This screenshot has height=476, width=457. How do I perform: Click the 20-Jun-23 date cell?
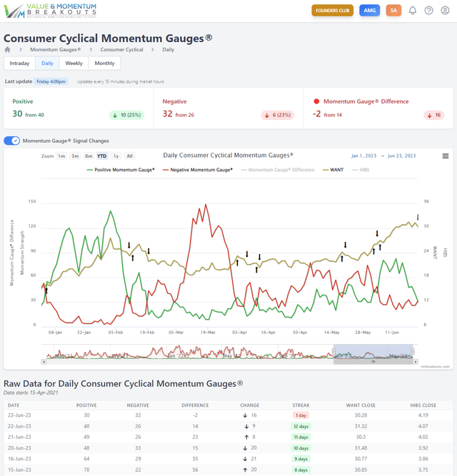point(19,448)
